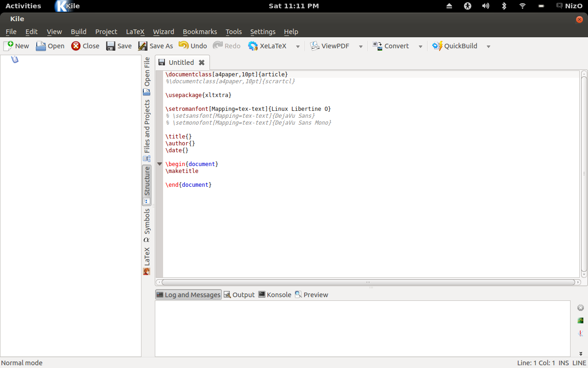Switch to Files and Projects sidebar tab
Image resolution: width=588 pixels, height=368 pixels.
coord(147,131)
